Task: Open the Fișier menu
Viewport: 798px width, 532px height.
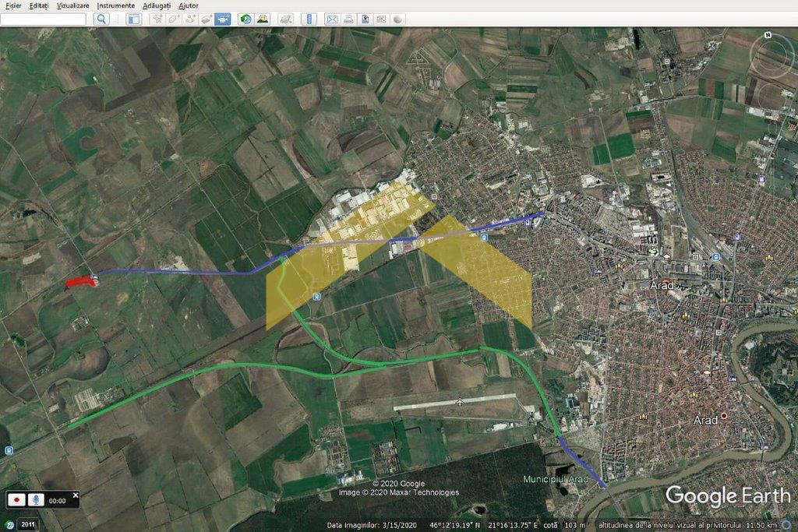Action: point(13,5)
